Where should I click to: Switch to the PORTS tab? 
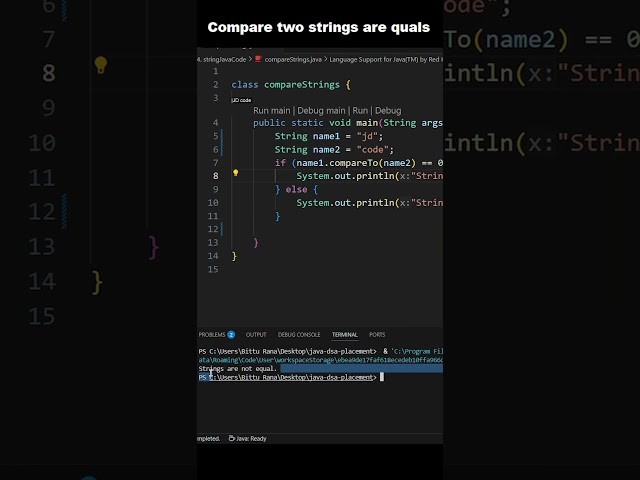tap(377, 335)
